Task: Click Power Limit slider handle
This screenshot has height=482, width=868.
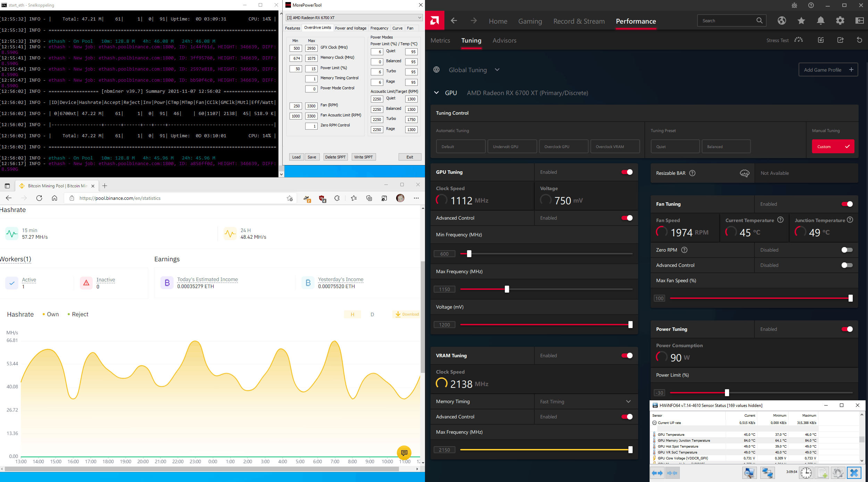Action: (x=727, y=393)
